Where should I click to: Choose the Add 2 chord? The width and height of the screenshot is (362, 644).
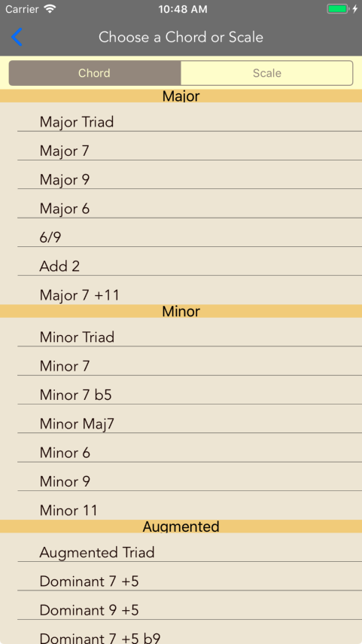pos(181,261)
